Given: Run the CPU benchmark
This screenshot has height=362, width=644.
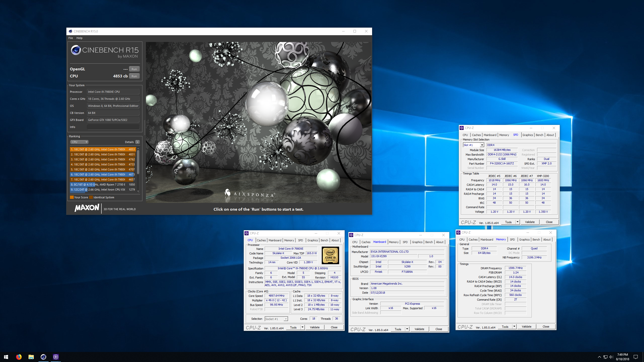Looking at the screenshot, I should tap(134, 76).
